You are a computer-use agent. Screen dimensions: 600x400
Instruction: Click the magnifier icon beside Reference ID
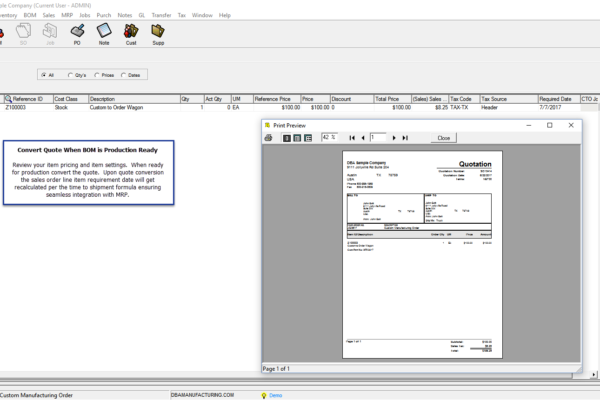tap(8, 99)
